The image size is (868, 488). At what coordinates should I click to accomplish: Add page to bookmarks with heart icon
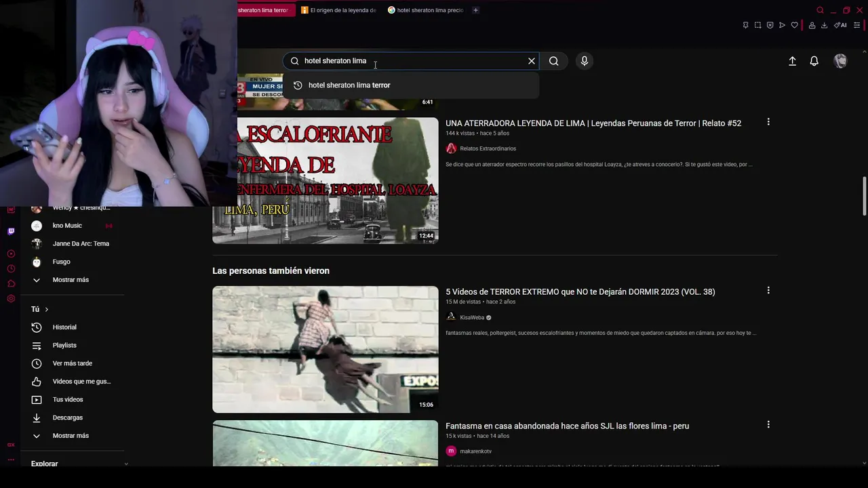(794, 25)
